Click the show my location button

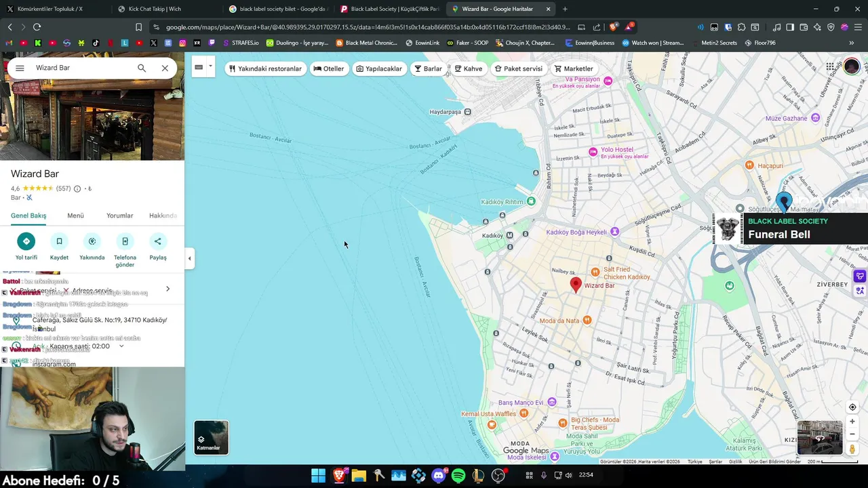[x=852, y=407]
